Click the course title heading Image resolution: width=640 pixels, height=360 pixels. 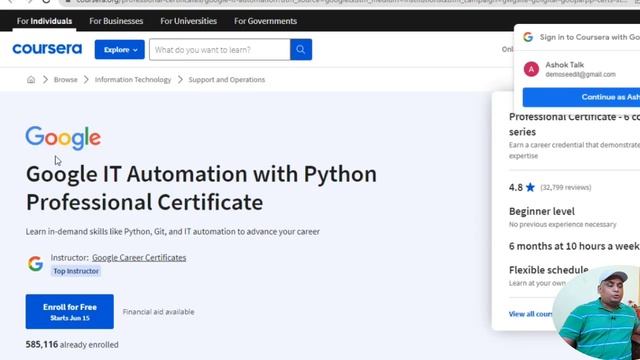coord(201,188)
